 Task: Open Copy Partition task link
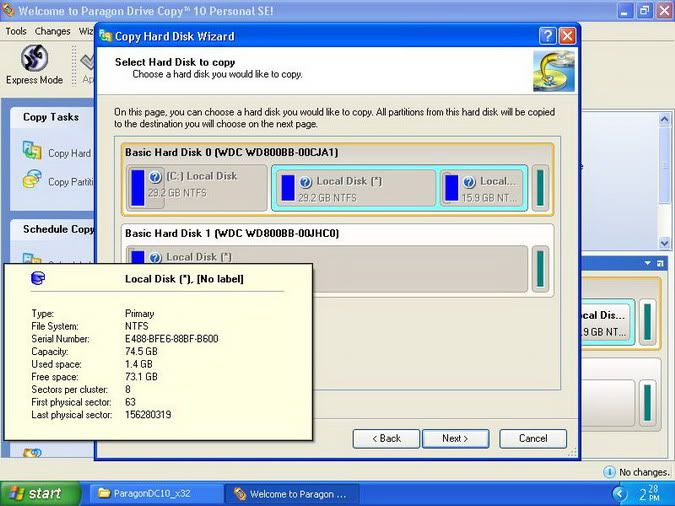click(x=71, y=182)
